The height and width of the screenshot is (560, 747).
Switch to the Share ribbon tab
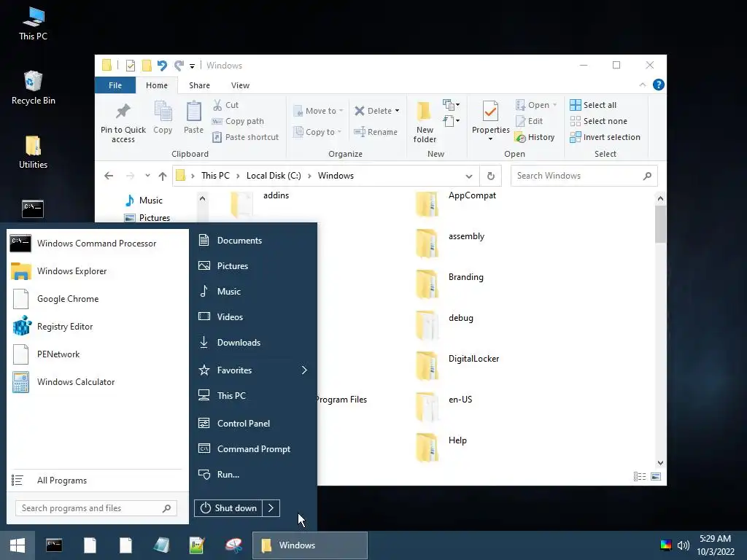click(199, 85)
